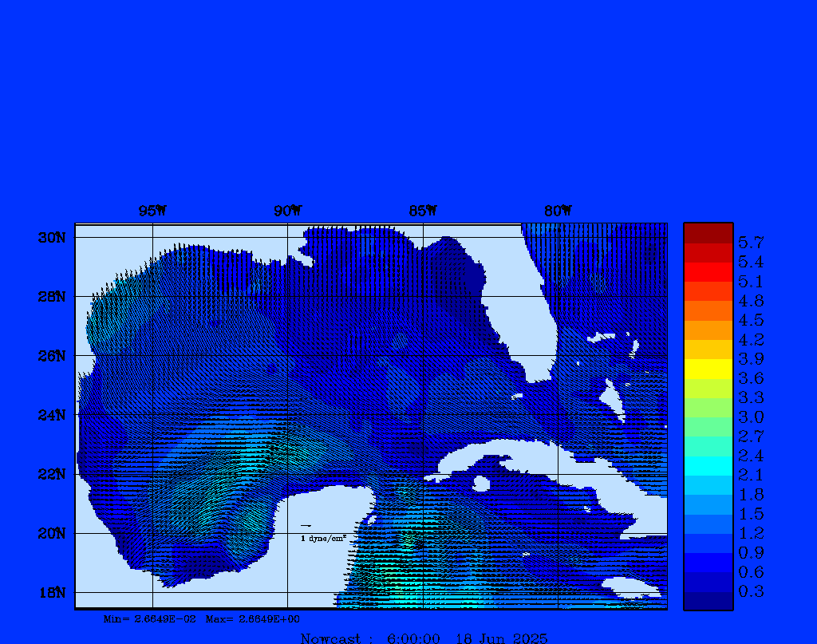Click the dark red swatch atop the legend
Screen dimensions: 817x644
(x=708, y=232)
